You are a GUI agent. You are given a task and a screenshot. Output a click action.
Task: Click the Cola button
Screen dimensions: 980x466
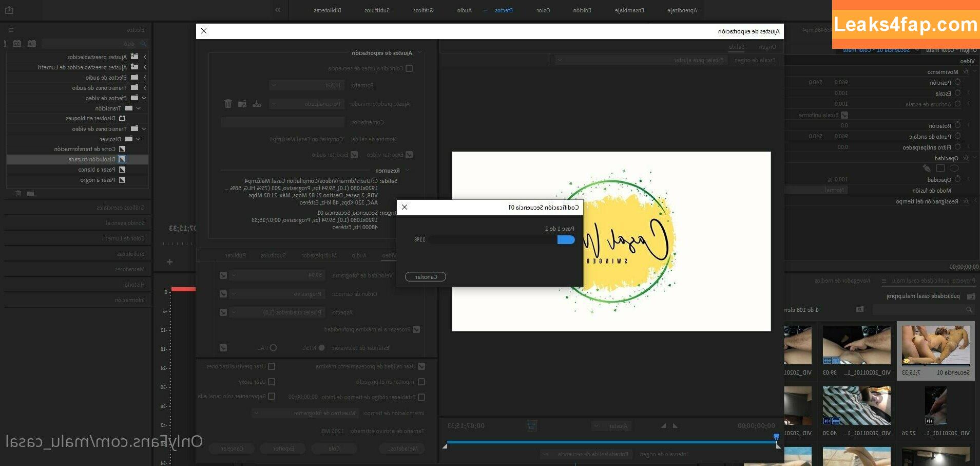pyautogui.click(x=334, y=449)
